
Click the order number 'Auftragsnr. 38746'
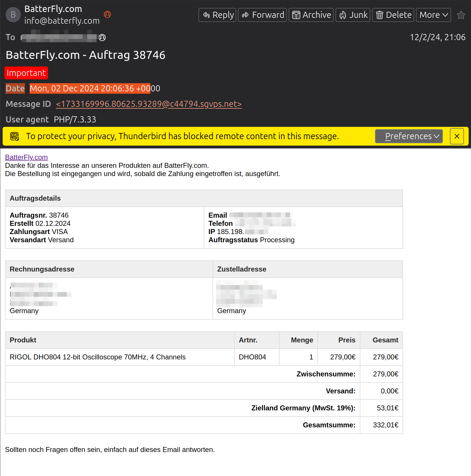point(39,215)
